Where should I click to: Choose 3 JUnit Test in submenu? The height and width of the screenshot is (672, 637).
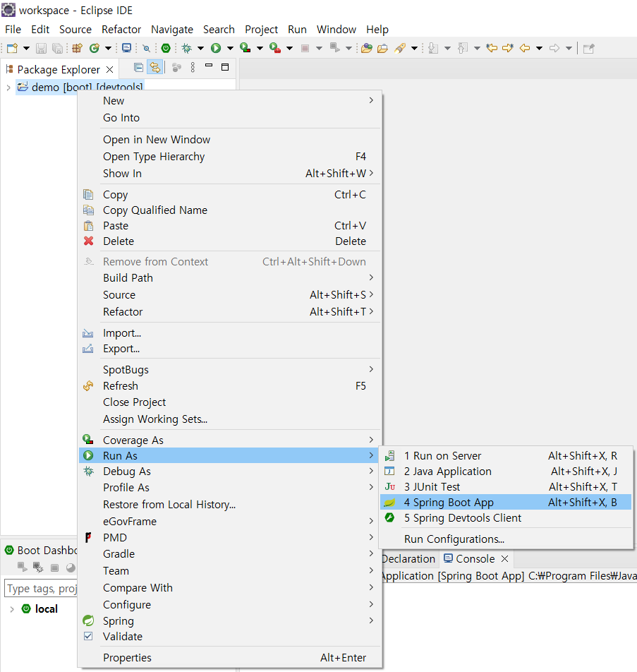pyautogui.click(x=506, y=487)
